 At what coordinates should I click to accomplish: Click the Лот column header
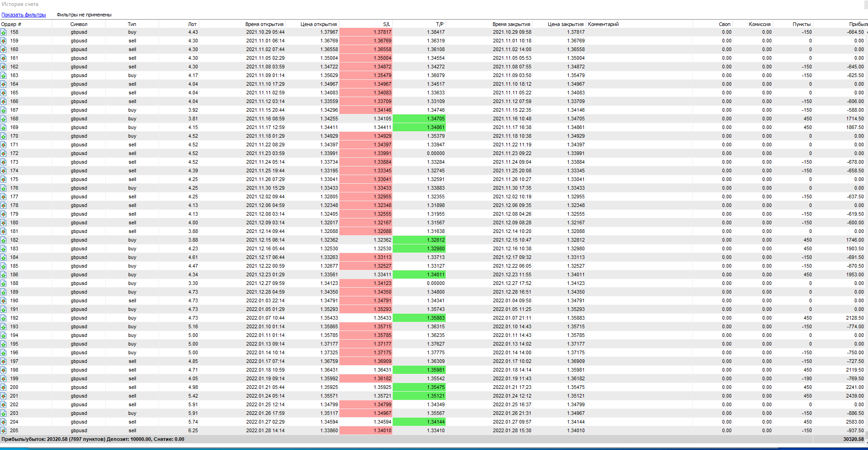tap(192, 24)
